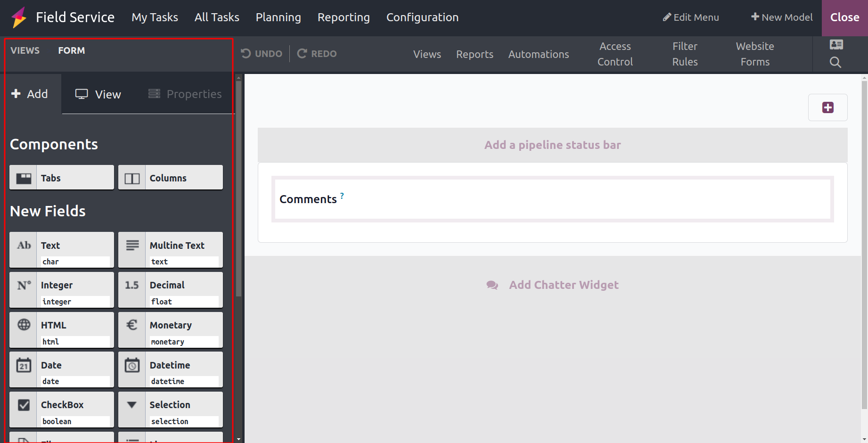Choose the Monetary field euro icon
This screenshot has height=443, width=868.
tap(132, 325)
